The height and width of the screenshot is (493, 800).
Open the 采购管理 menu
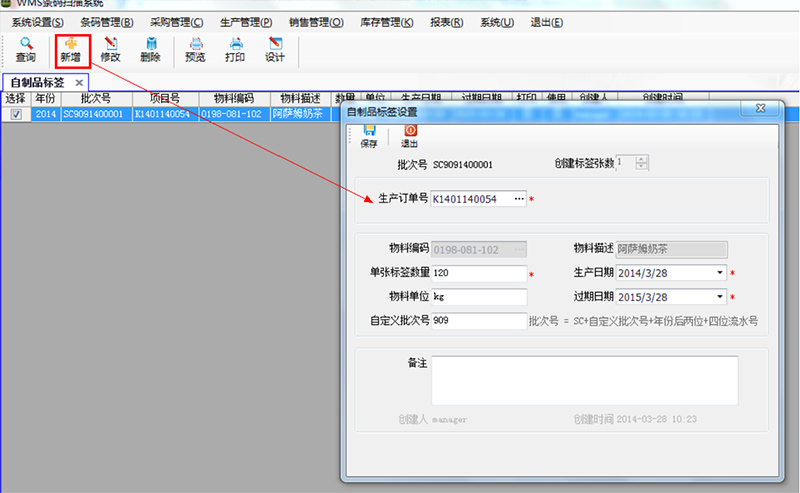tap(176, 23)
